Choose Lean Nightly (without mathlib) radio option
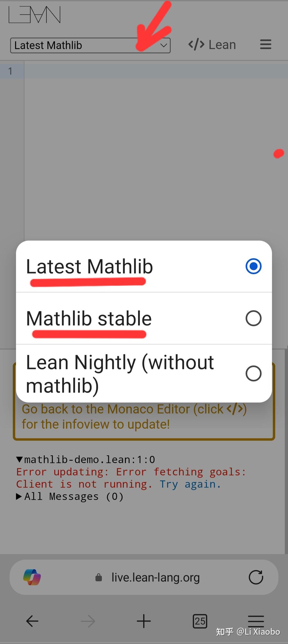Screen dimensions: 288x644 (253, 373)
